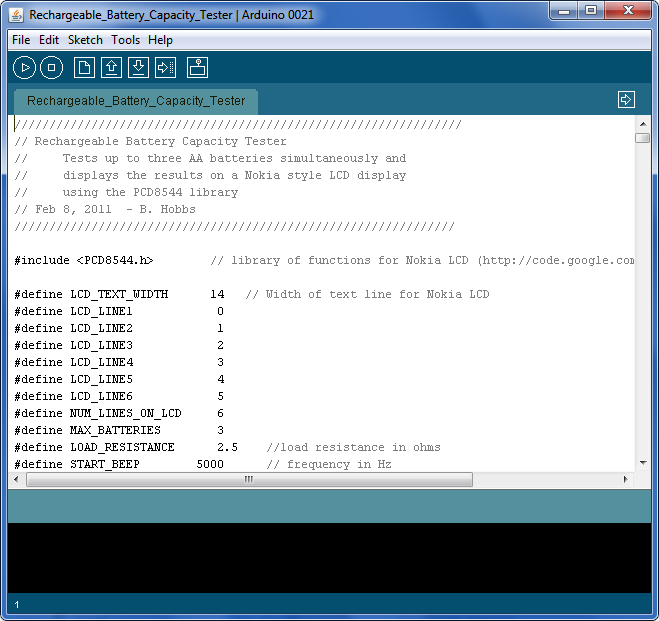Click the line number 1 in status bar
Viewport: 659px width, 621px height.
click(x=17, y=605)
